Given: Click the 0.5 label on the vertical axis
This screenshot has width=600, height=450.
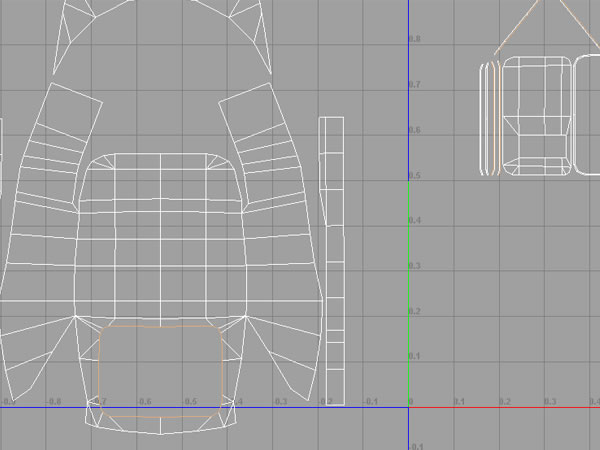Looking at the screenshot, I should click(x=415, y=175).
